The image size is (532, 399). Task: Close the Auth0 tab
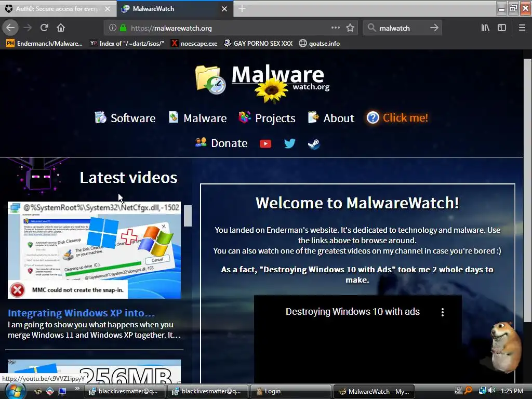pyautogui.click(x=108, y=9)
